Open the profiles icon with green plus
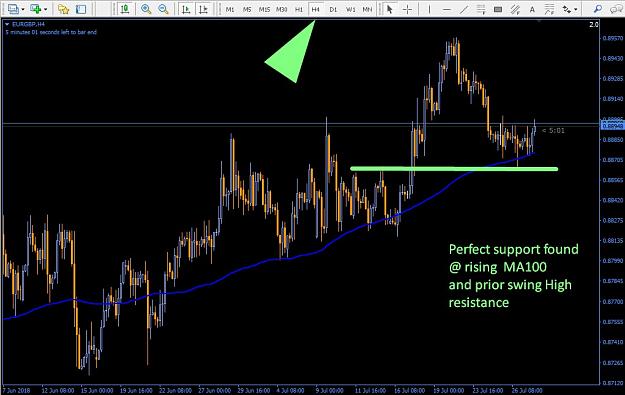The image size is (625, 395). coord(35,8)
